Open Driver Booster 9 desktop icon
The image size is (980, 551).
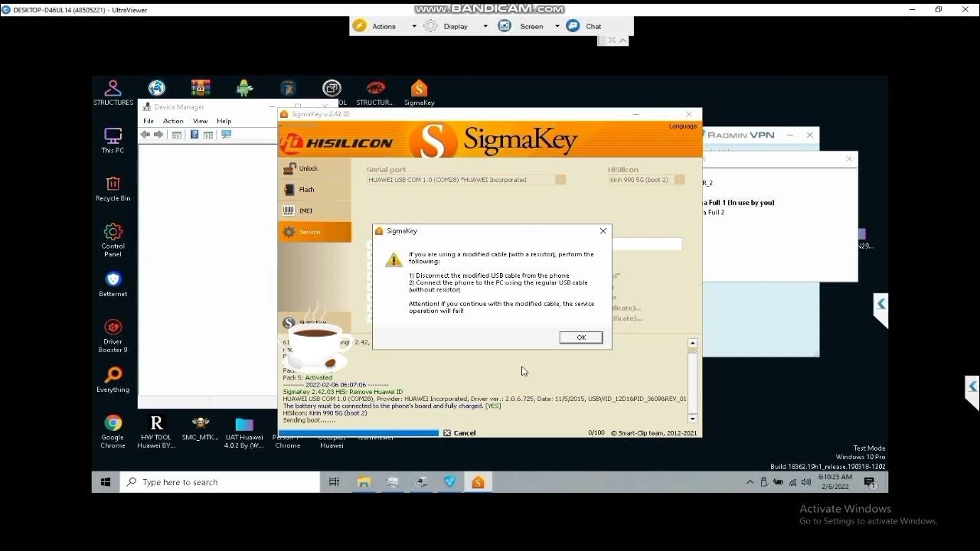[113, 336]
